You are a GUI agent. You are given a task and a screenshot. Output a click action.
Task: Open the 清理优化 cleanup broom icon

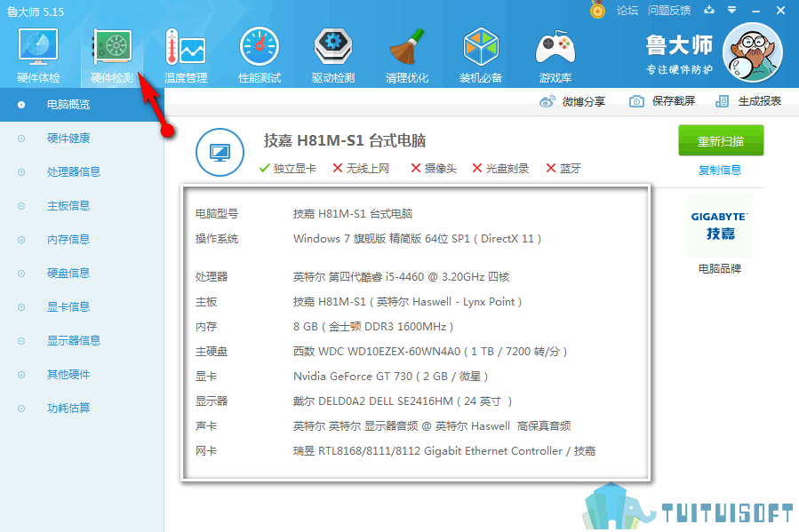coord(407,55)
